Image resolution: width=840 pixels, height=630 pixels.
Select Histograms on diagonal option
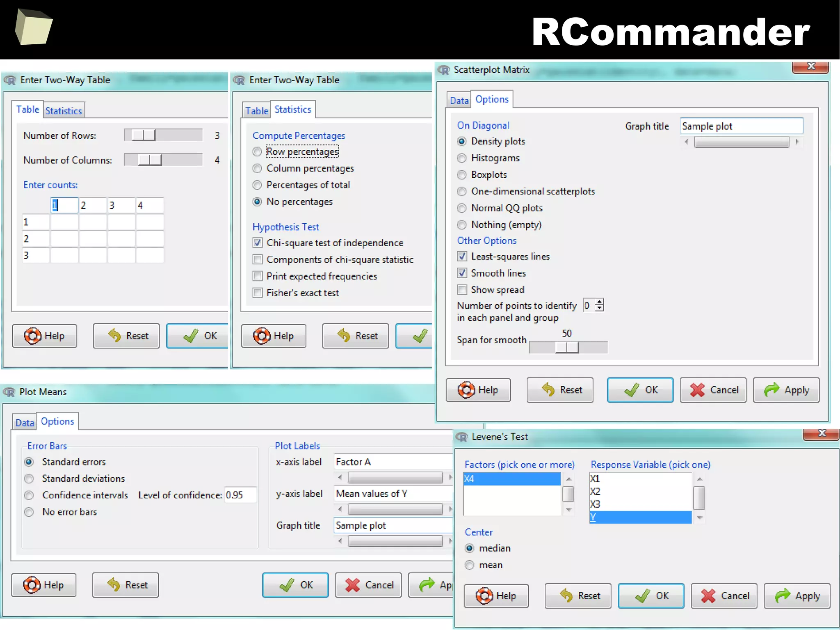point(462,158)
